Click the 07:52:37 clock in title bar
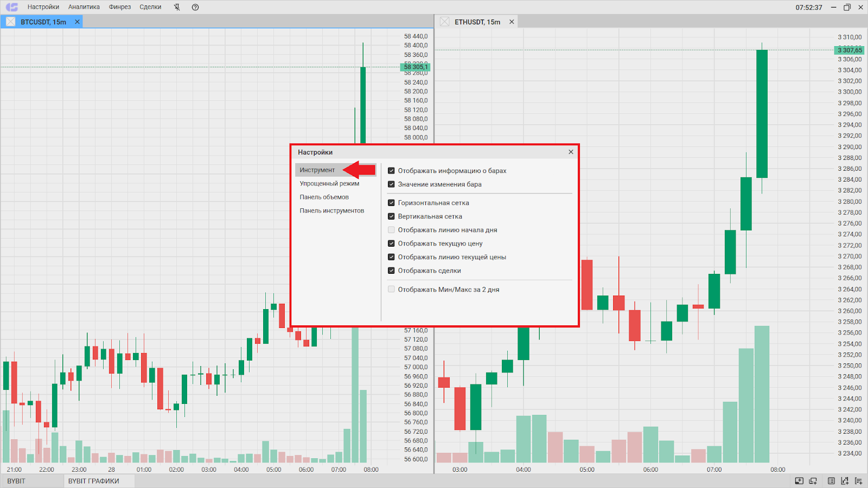The image size is (868, 488). pos(809,8)
